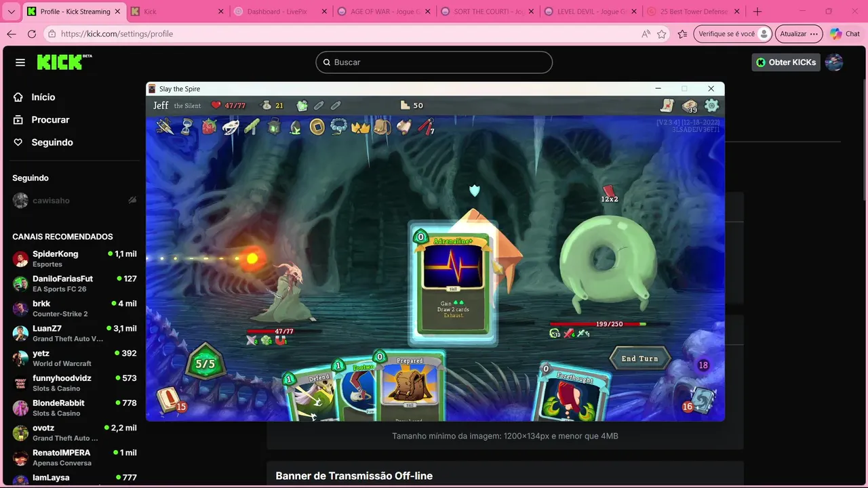868x488 pixels.
Task: Go to Procurar in the Kick sidebar
Action: (41, 119)
